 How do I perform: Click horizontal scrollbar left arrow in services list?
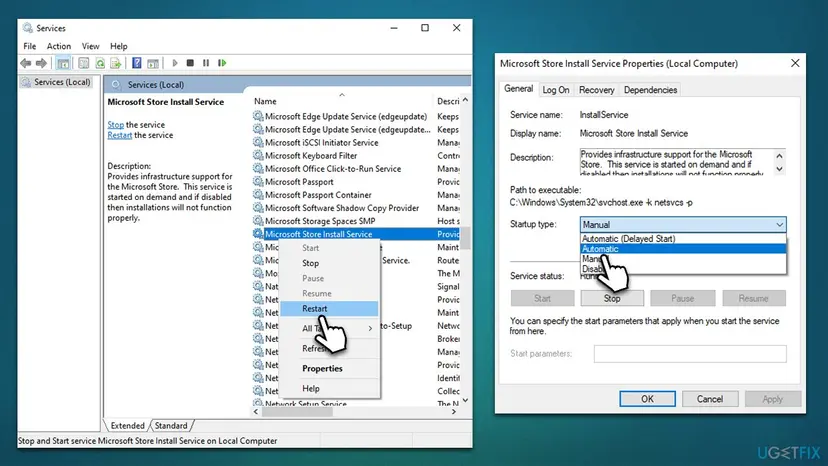256,412
